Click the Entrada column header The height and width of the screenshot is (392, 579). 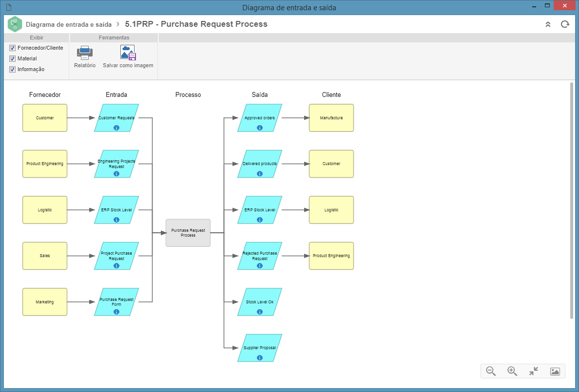coord(116,95)
